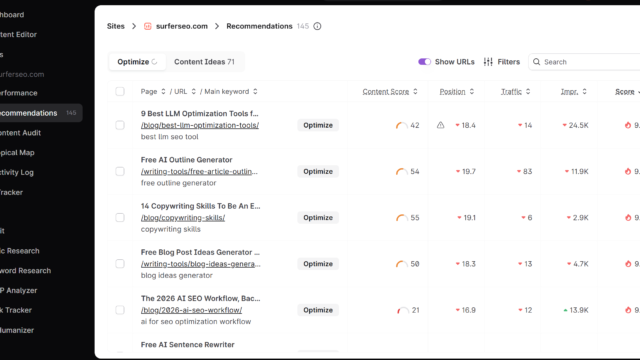This screenshot has width=640, height=360.
Task: Sort by Content Score column
Action: (390, 91)
